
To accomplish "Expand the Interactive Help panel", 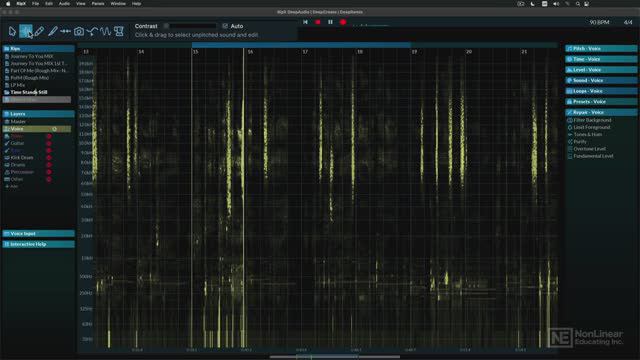I will pyautogui.click(x=38, y=244).
